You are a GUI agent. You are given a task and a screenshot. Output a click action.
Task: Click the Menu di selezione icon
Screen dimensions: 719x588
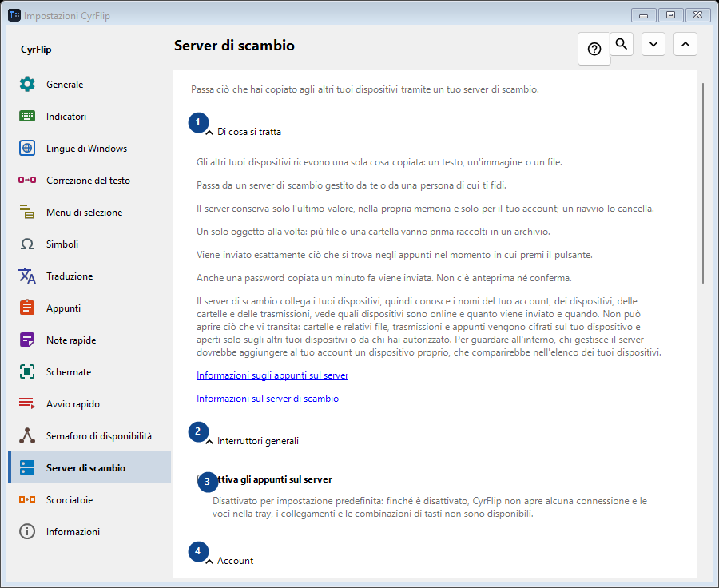(x=27, y=212)
